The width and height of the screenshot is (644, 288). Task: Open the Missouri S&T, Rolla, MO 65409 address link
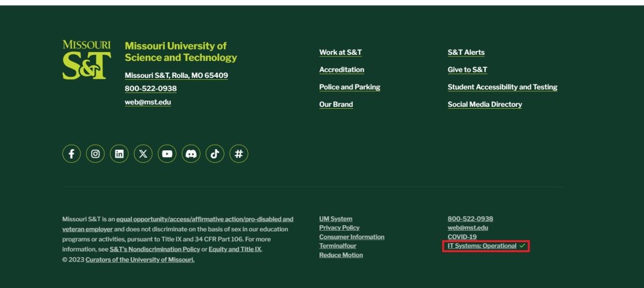pyautogui.click(x=176, y=75)
